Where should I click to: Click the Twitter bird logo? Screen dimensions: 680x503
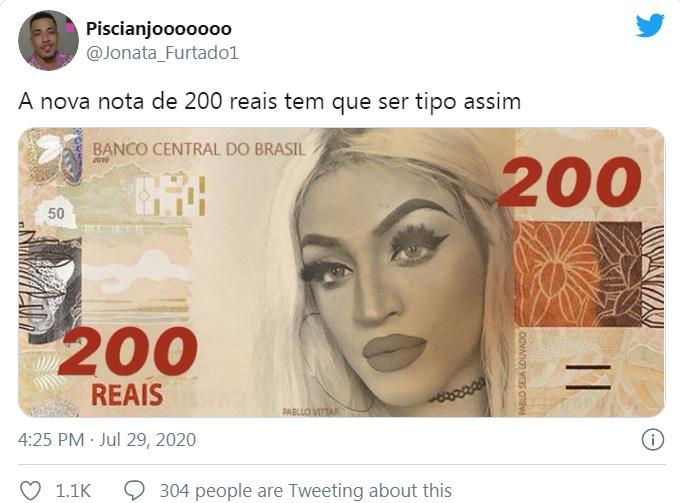click(x=650, y=25)
